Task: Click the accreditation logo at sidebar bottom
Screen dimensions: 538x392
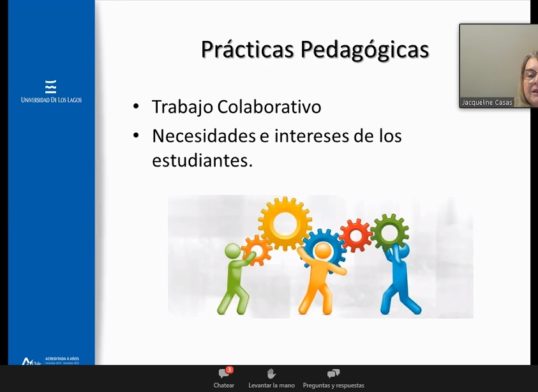Action: click(x=50, y=361)
